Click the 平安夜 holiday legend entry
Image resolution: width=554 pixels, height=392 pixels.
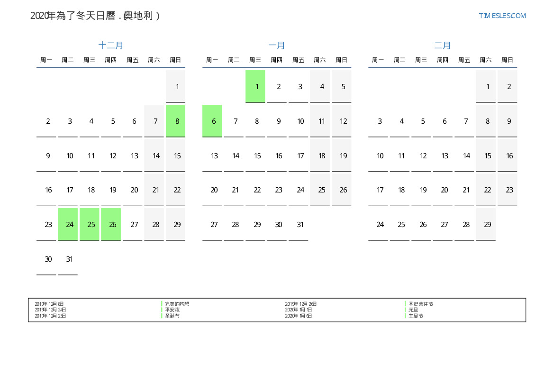point(172,310)
